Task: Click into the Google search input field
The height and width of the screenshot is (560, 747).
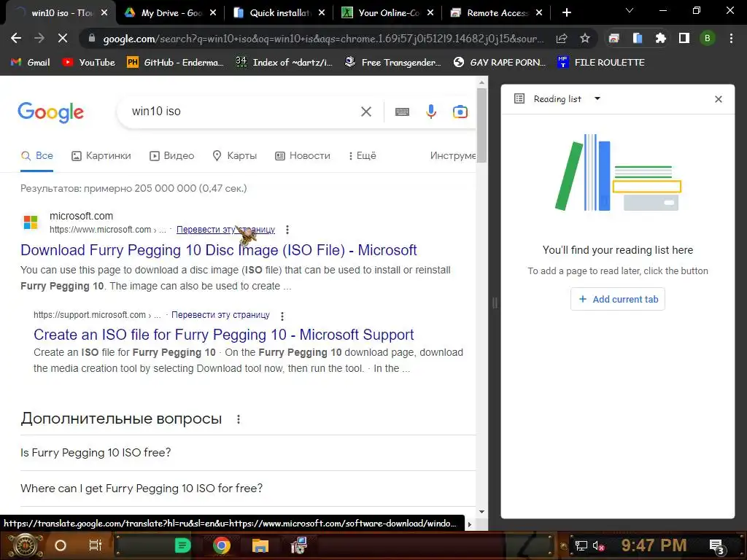Action: pos(243,112)
